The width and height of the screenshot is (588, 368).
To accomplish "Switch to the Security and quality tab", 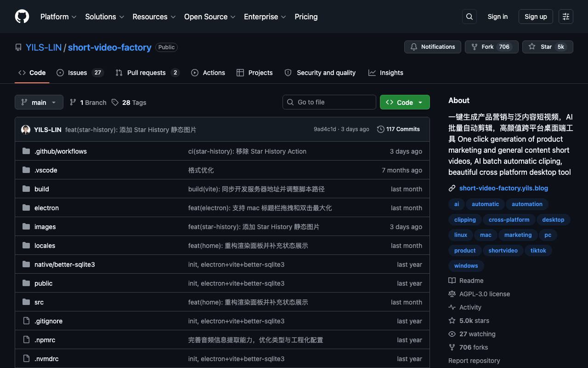I will click(320, 73).
